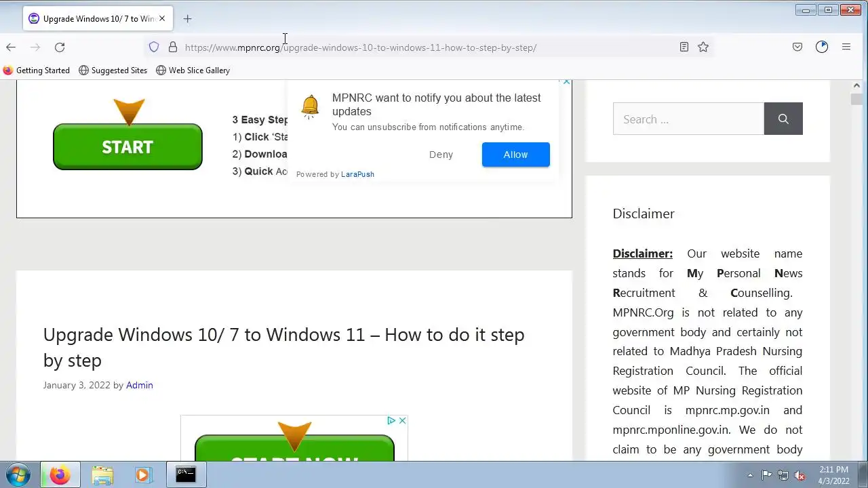Open Web Slice Gallery bookmark
The image size is (868, 488).
[x=193, y=70]
